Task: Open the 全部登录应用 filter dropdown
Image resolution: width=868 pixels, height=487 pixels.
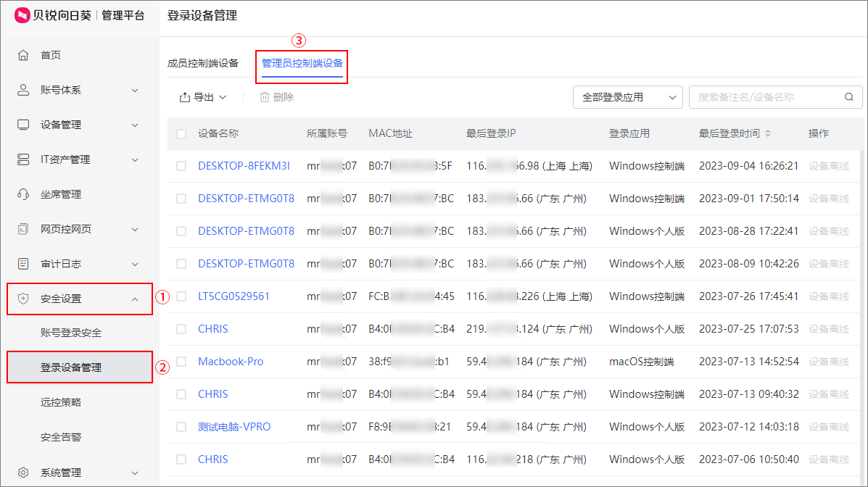Action: pos(628,97)
